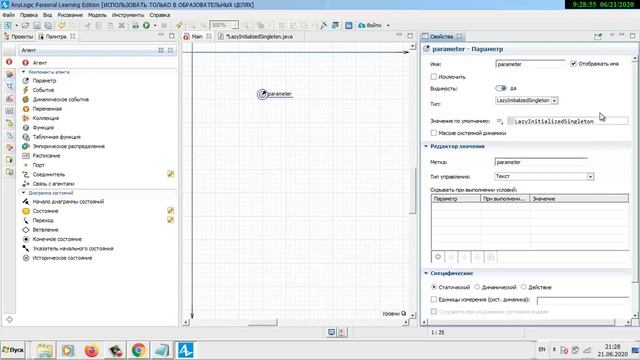Select Начало диаграммы состояний element
640x360 pixels.
[x=68, y=202]
